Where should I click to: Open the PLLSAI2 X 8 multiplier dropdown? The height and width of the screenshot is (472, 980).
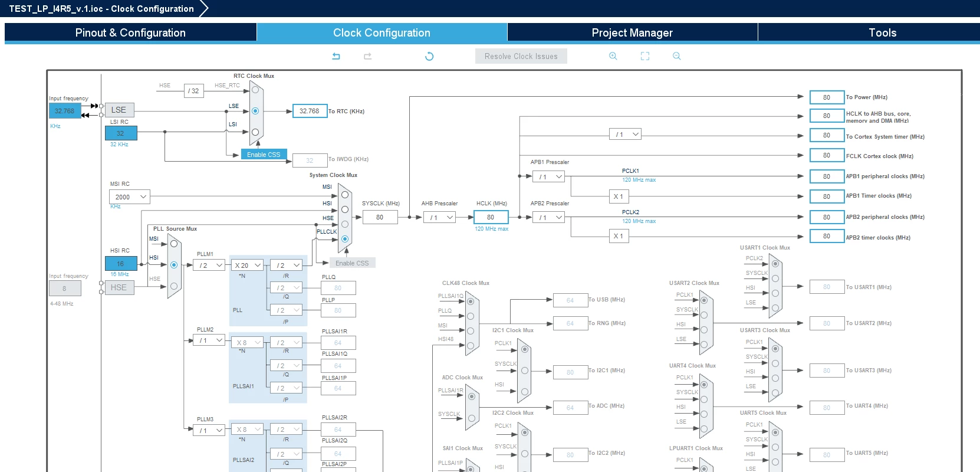coord(248,430)
